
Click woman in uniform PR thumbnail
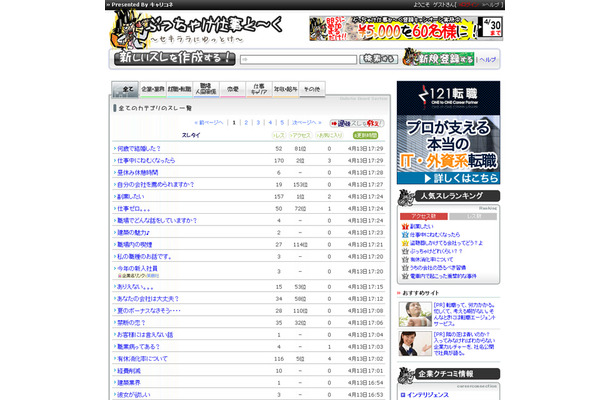click(415, 344)
